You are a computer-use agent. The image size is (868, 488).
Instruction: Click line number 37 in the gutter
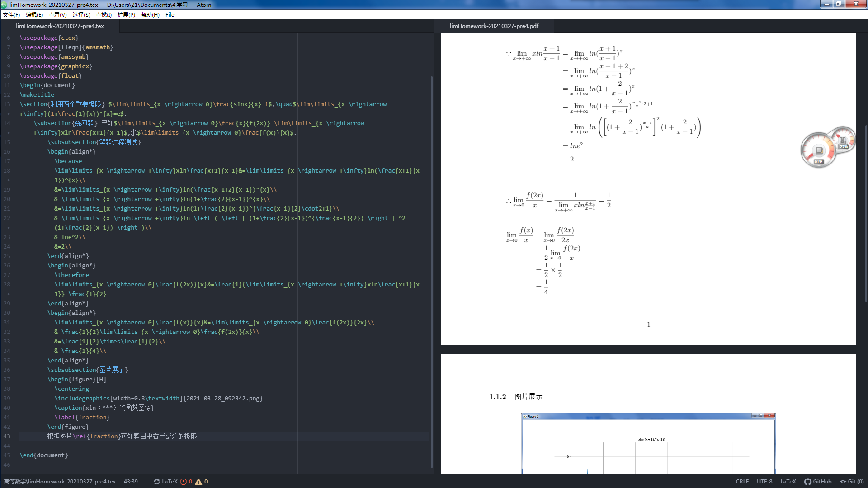(x=7, y=380)
